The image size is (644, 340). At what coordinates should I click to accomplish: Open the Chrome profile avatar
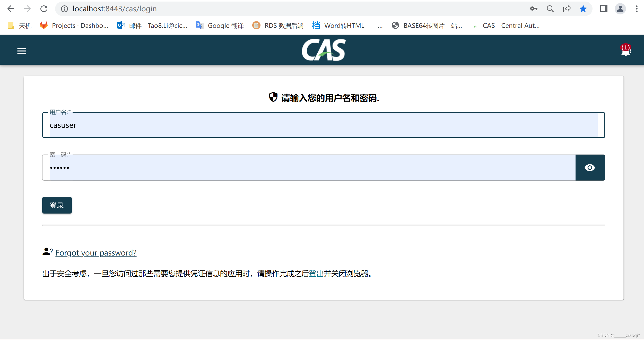tap(620, 9)
